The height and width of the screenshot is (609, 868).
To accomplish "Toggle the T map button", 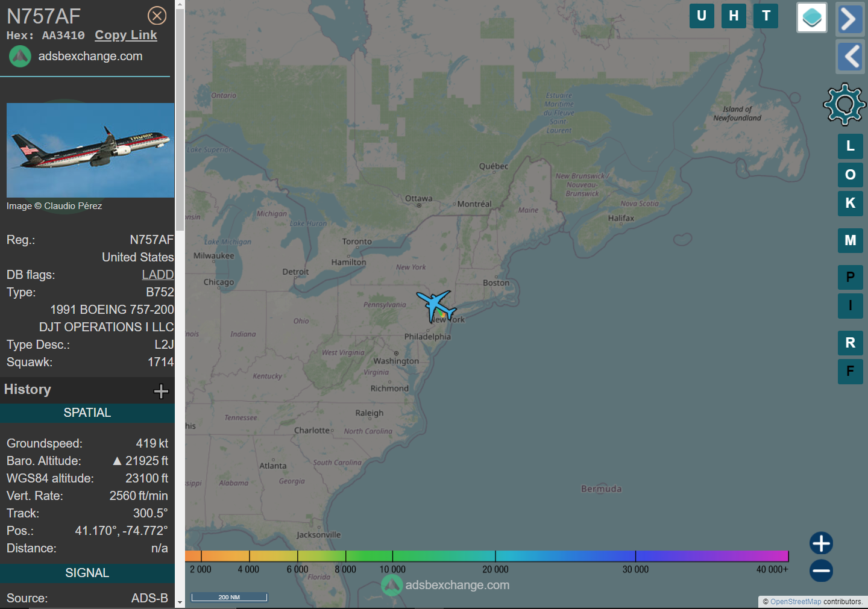I will [766, 16].
